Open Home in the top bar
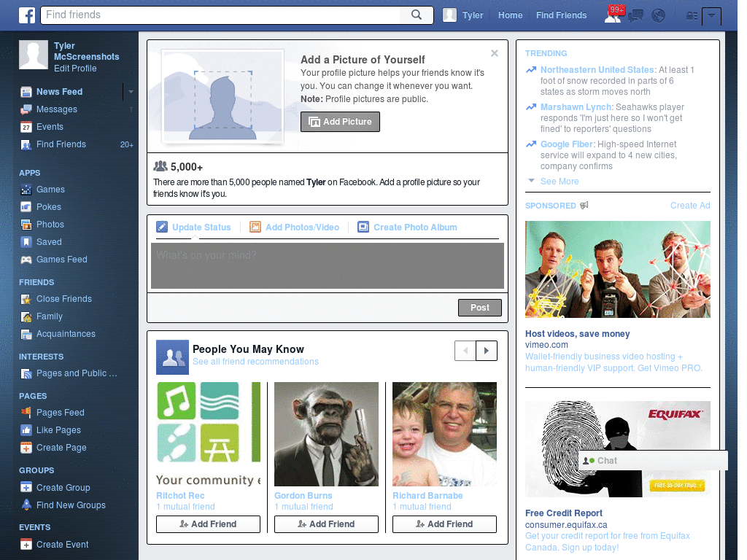 click(510, 15)
